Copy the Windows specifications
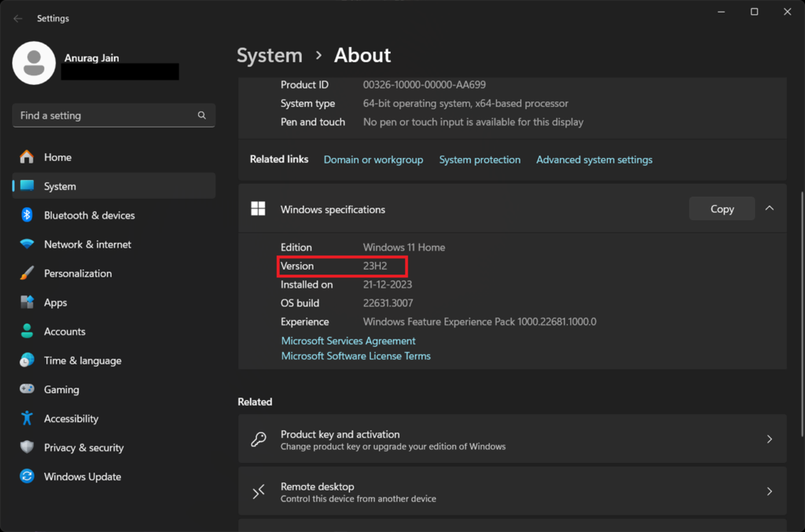This screenshot has width=805, height=532. pyautogui.click(x=722, y=209)
